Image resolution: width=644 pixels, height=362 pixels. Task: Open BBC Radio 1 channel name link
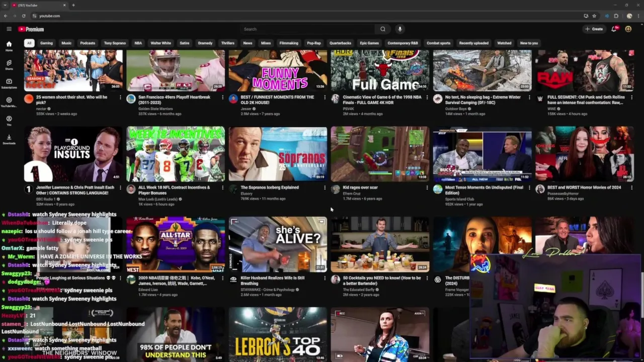47,199
